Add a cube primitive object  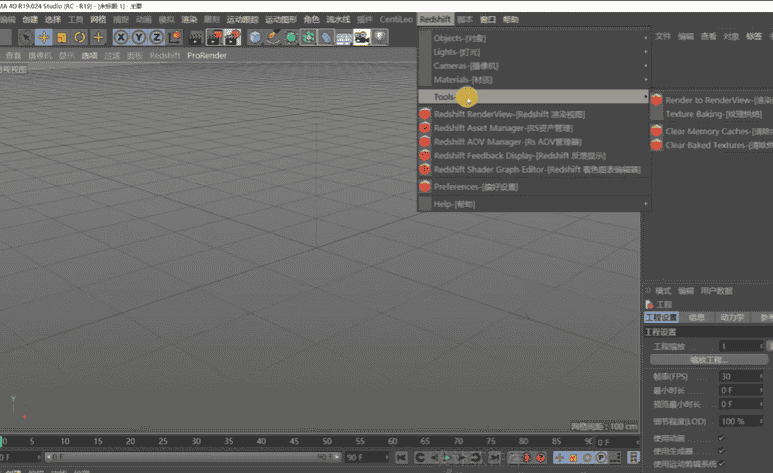coord(255,37)
